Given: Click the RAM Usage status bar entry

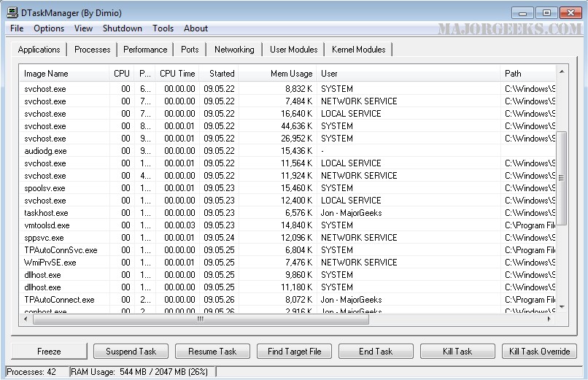Looking at the screenshot, I should tap(139, 372).
